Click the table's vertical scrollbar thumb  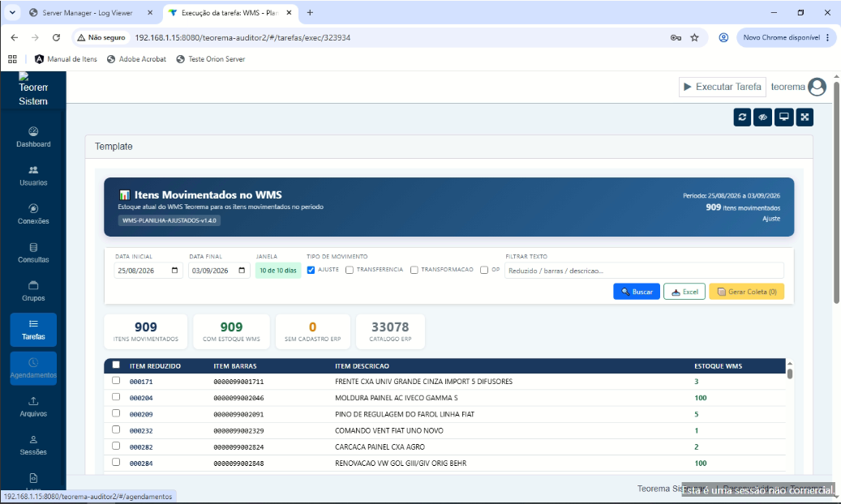(790, 374)
